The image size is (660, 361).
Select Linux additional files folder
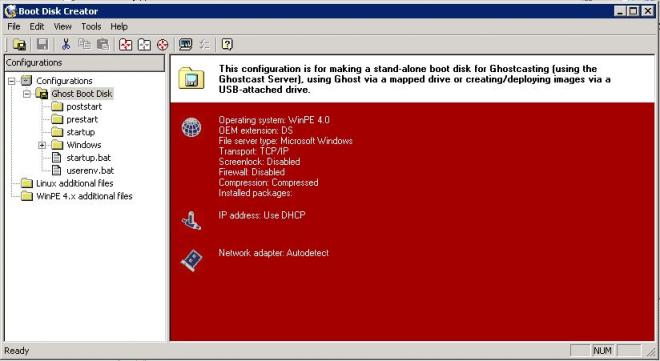tap(75, 183)
